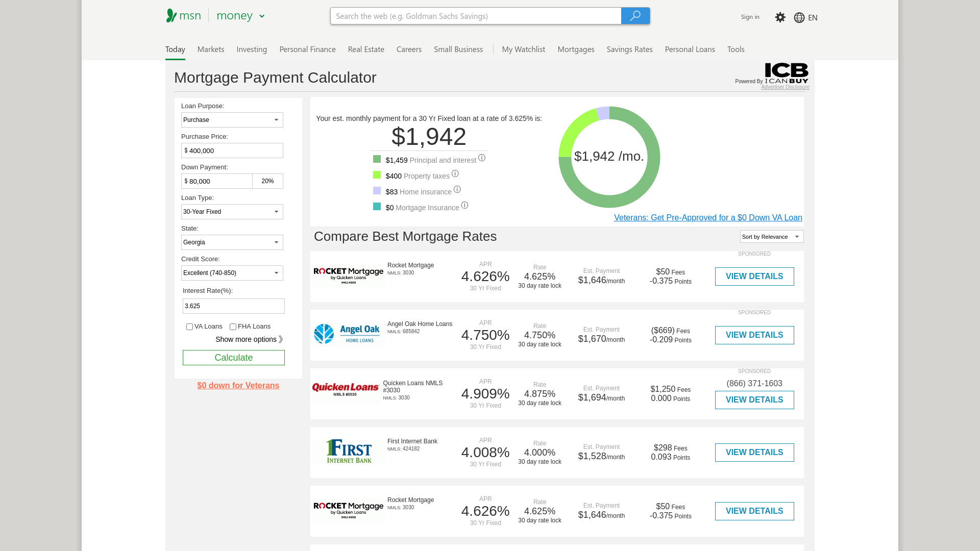
Task: Click First Internet Bank $1,528/month payment
Action: pyautogui.click(x=601, y=457)
